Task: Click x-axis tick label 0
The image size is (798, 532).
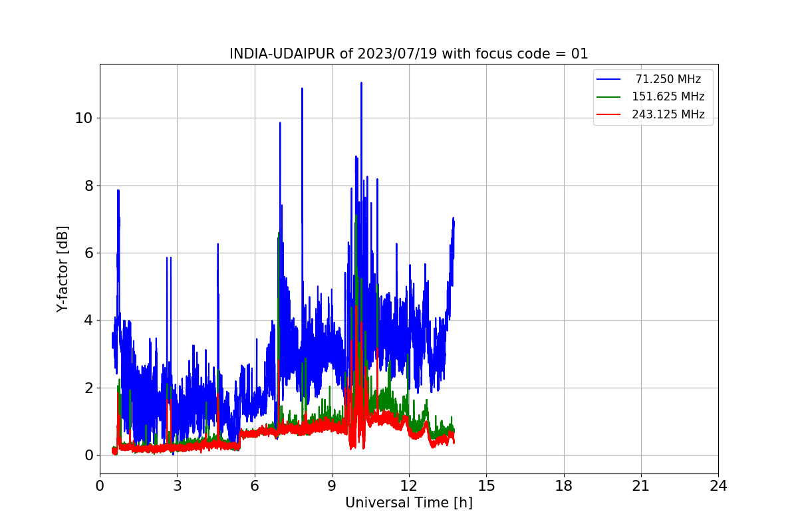Action: (100, 486)
